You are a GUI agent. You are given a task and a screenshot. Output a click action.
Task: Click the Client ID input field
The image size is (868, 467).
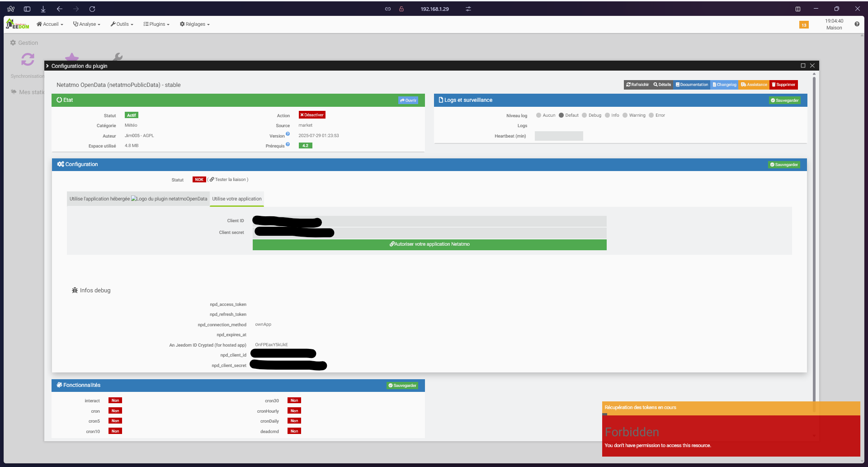point(429,221)
